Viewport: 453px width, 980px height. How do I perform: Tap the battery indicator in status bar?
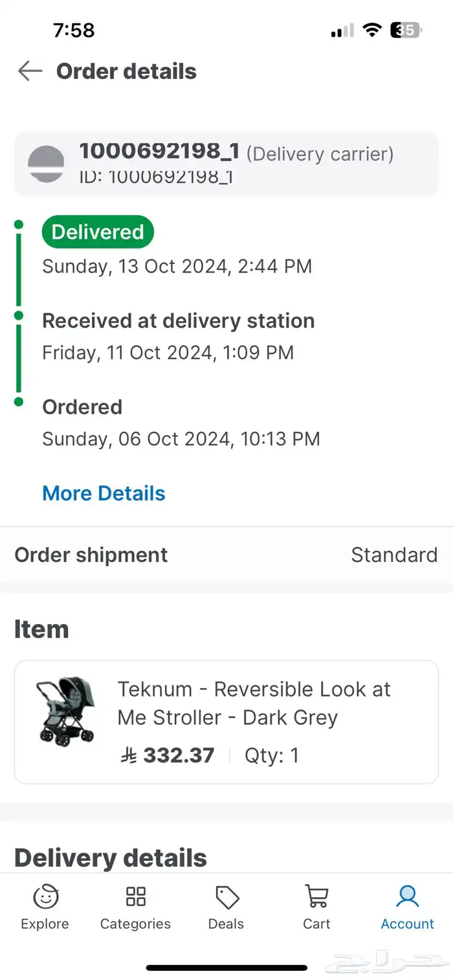(x=406, y=30)
